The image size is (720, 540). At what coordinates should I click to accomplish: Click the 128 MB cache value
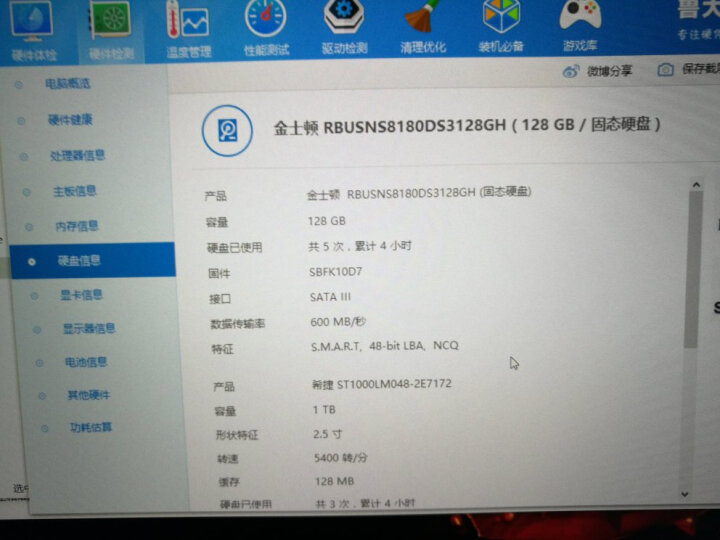334,481
